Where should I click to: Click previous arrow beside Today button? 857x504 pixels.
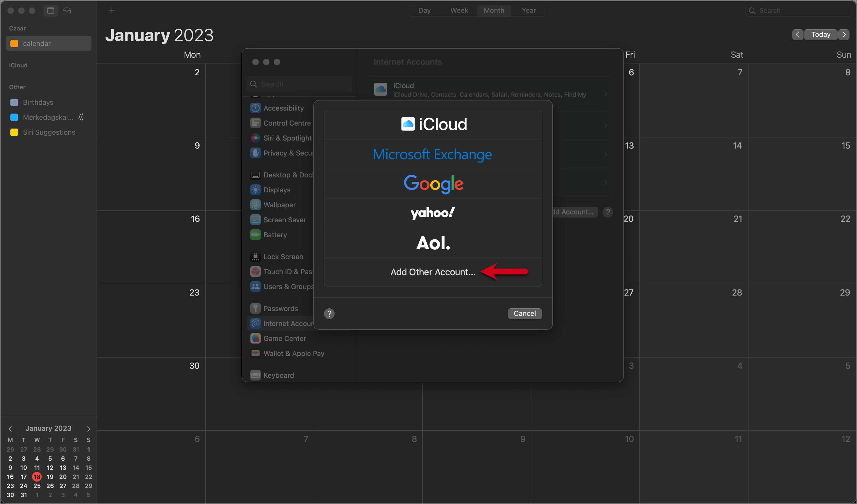coord(797,35)
